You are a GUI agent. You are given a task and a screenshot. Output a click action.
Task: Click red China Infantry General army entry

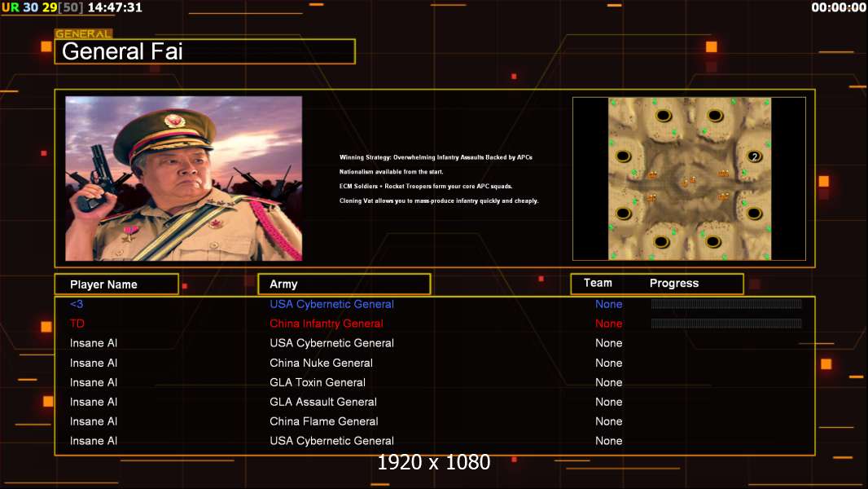(326, 324)
